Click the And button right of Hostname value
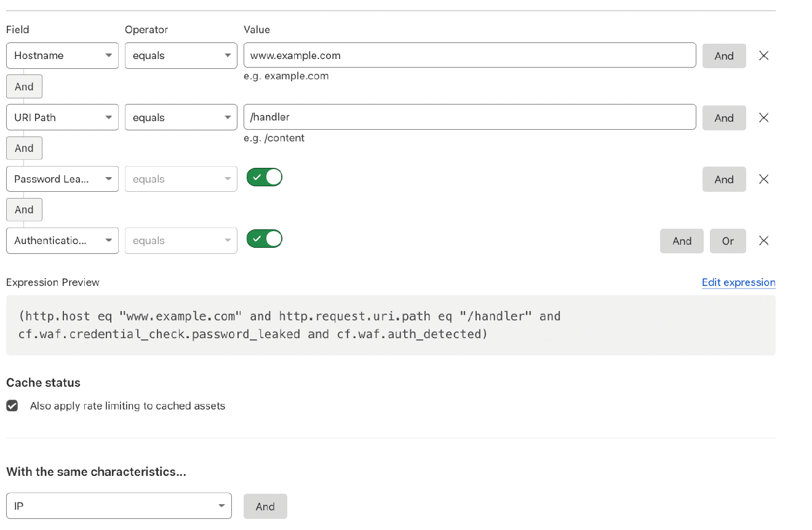 pyautogui.click(x=724, y=55)
